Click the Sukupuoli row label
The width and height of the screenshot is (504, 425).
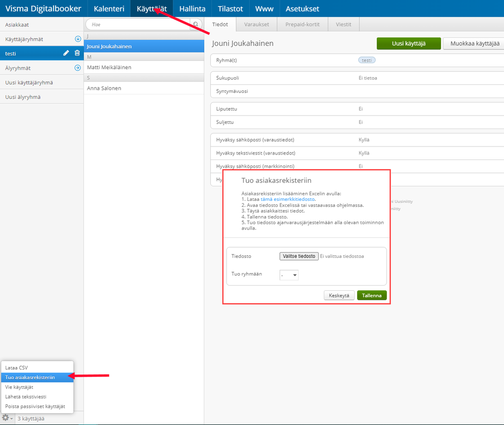coord(227,78)
